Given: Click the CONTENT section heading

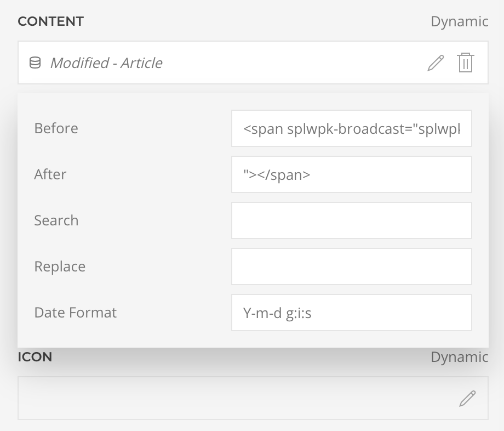Looking at the screenshot, I should click(x=50, y=21).
